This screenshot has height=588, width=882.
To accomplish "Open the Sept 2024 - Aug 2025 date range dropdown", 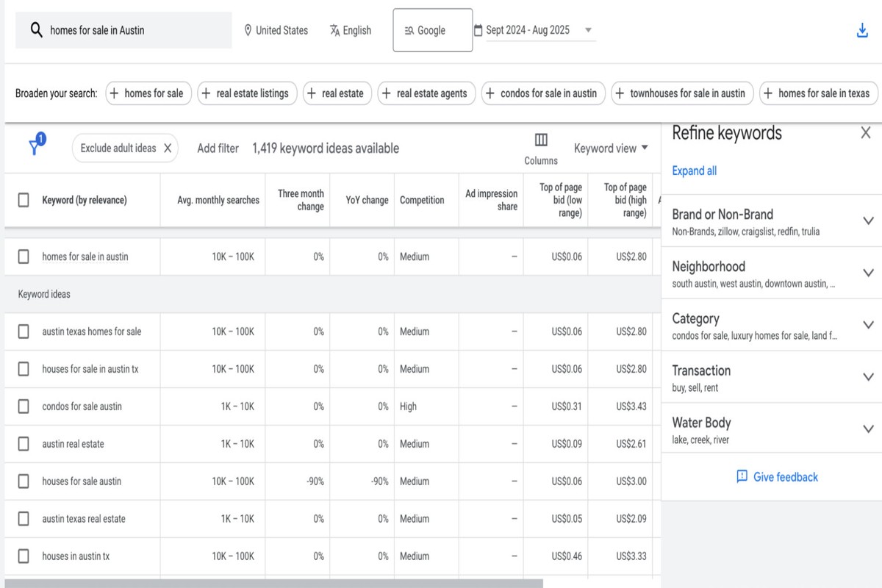I will (534, 30).
